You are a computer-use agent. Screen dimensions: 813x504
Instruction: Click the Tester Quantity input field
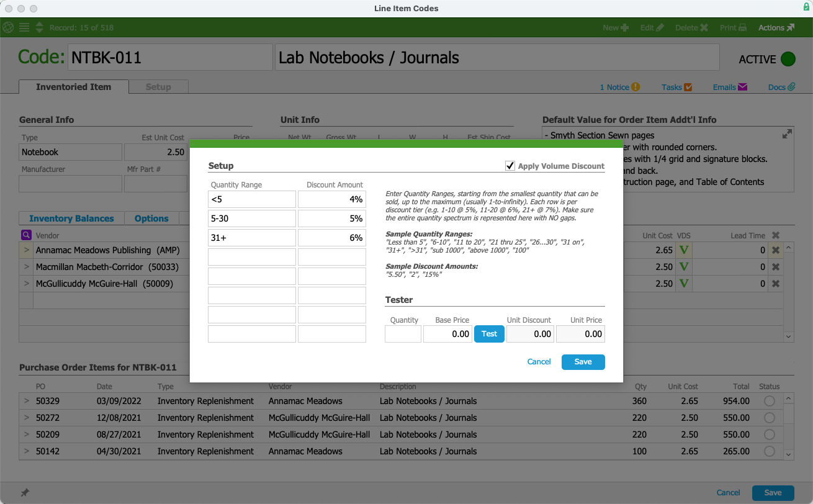click(x=403, y=334)
